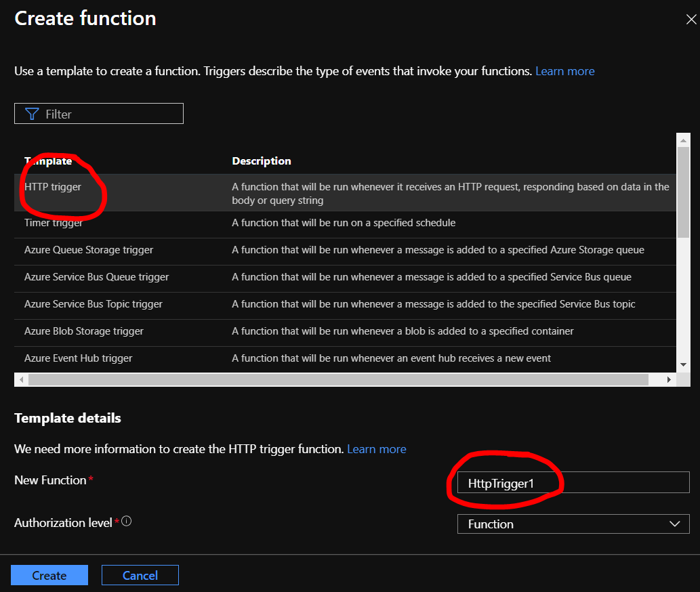Screen dimensions: 700x592
Task: Click the Cancel button
Action: pos(140,575)
